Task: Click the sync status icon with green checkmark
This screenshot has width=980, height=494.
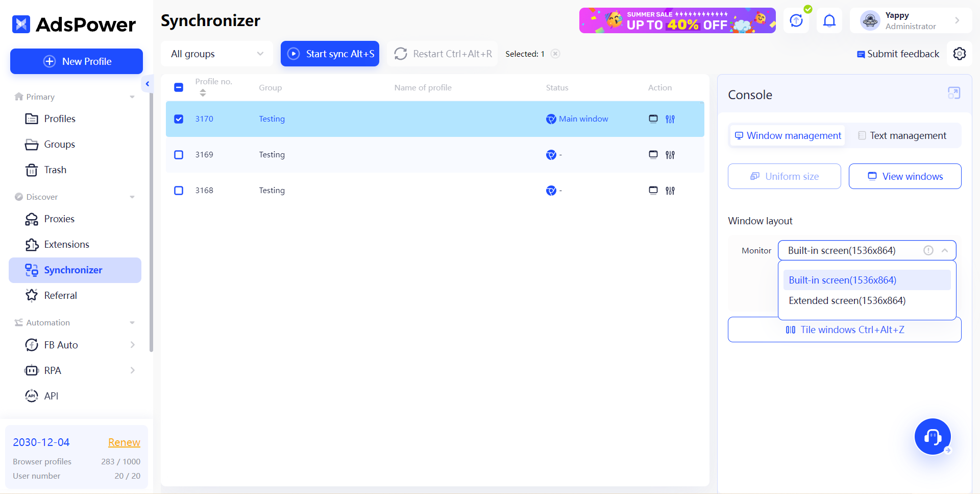Action: (x=796, y=20)
